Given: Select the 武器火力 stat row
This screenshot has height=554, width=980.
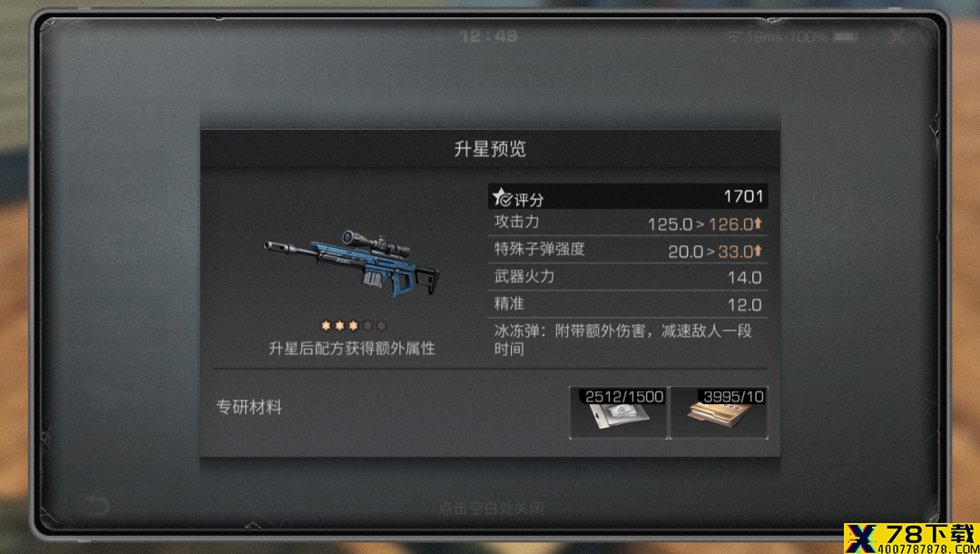Looking at the screenshot, I should tap(628, 277).
